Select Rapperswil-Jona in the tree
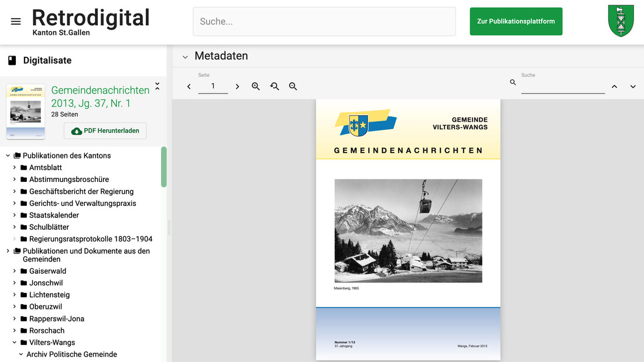Image resolution: width=644 pixels, height=362 pixels. [56, 319]
